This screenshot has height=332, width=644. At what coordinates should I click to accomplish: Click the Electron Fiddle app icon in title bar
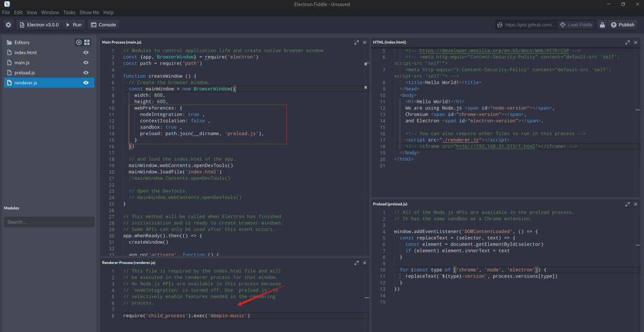pos(7,4)
